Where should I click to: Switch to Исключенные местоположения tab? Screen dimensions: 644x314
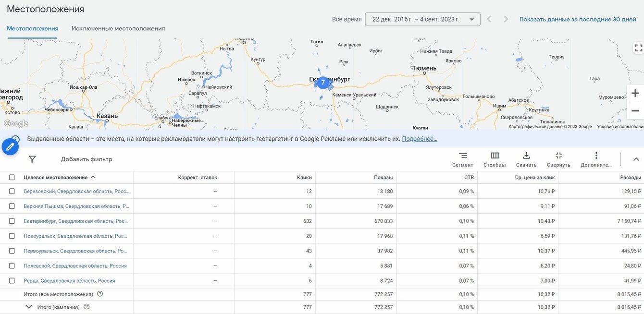118,29
